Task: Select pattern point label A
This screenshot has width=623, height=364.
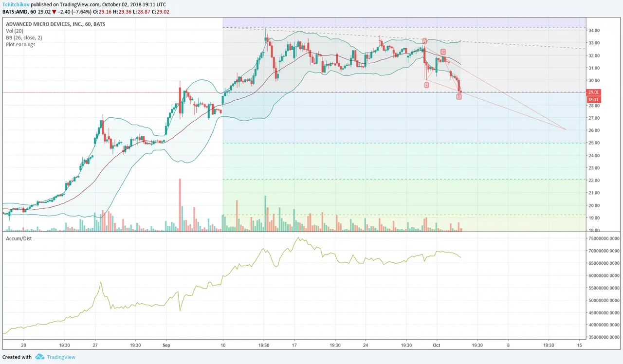Action: [x=424, y=41]
